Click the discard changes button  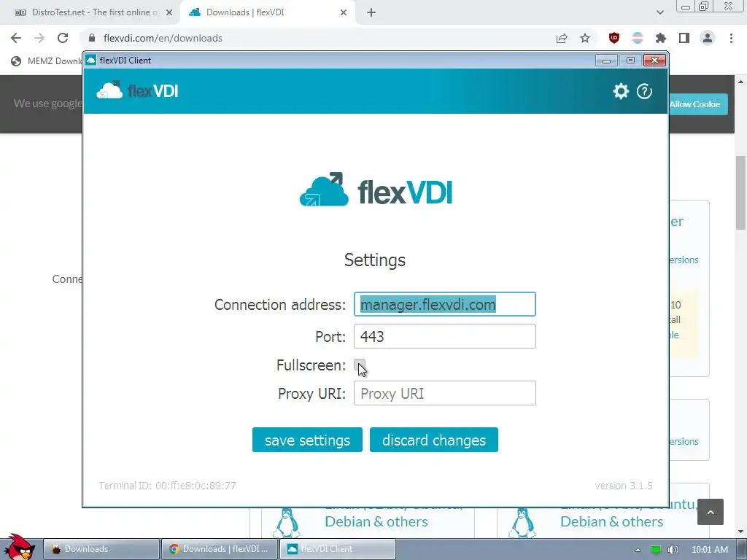click(x=434, y=440)
